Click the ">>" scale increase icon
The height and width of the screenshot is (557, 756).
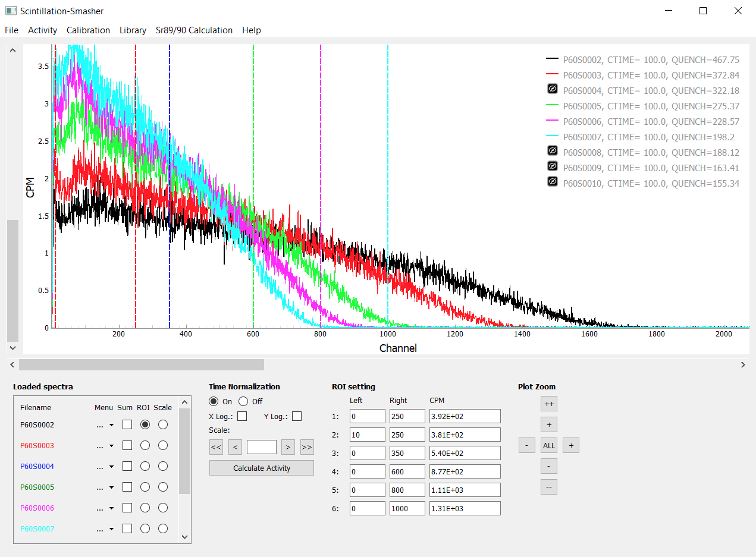pyautogui.click(x=307, y=447)
